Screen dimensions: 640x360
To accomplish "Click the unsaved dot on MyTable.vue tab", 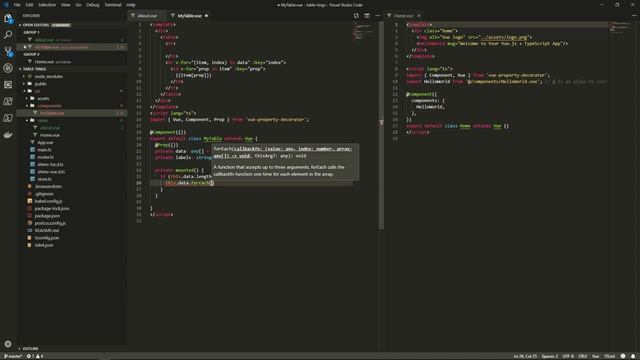I will tap(206, 16).
